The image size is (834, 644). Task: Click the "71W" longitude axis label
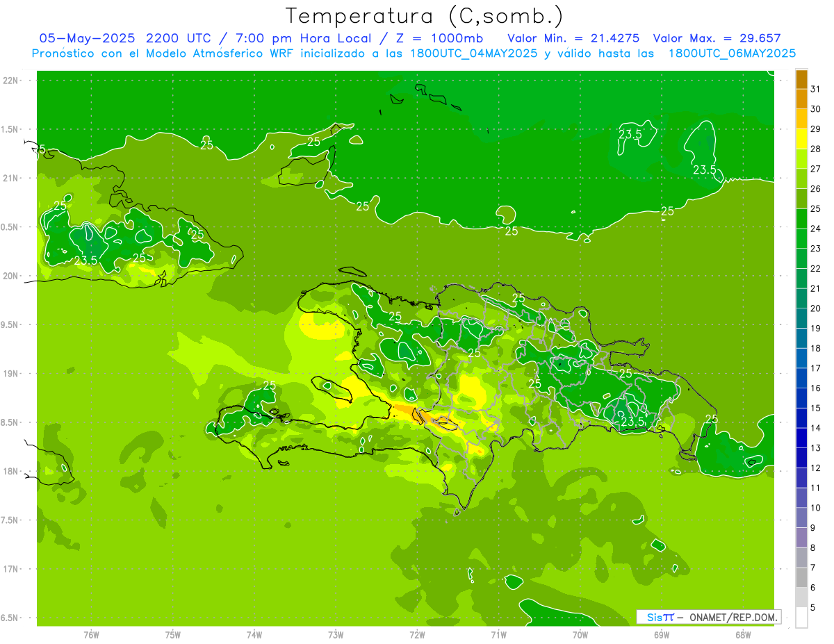(498, 634)
